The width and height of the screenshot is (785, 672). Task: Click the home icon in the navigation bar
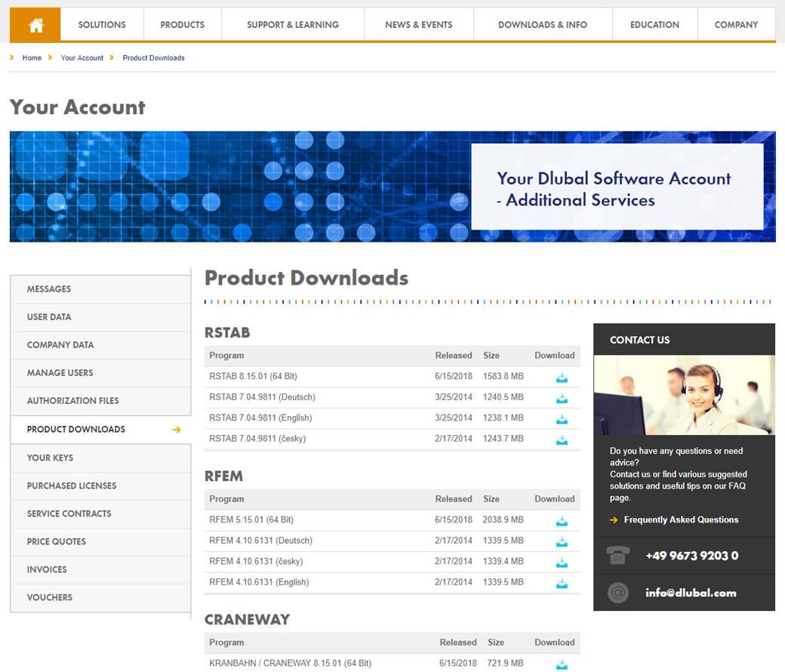(33, 24)
